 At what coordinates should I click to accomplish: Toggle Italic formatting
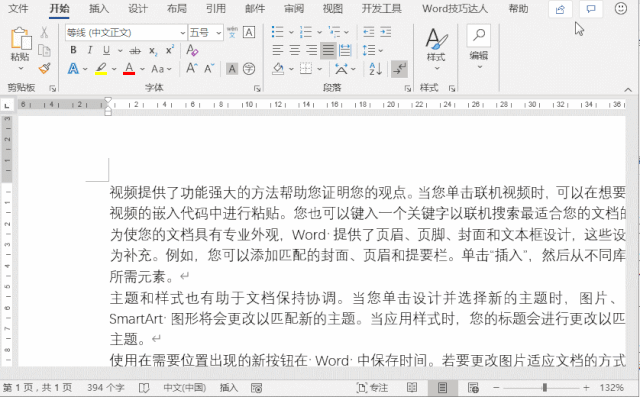(90, 50)
